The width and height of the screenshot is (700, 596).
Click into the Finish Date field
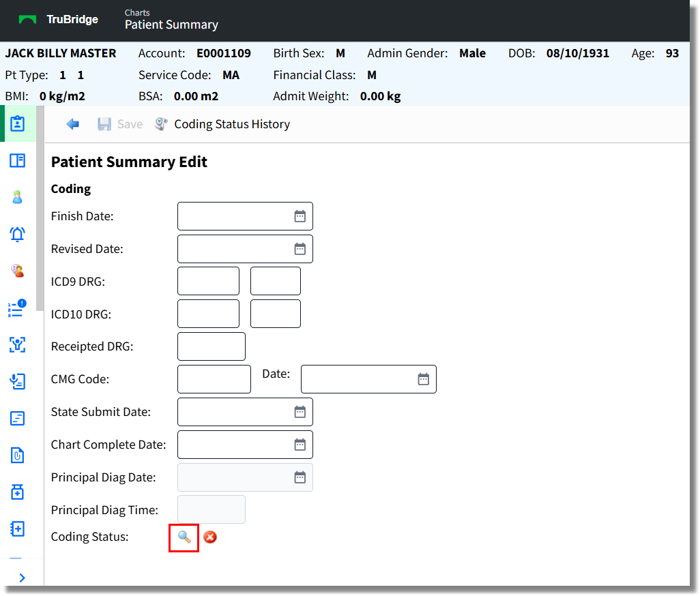pyautogui.click(x=245, y=216)
